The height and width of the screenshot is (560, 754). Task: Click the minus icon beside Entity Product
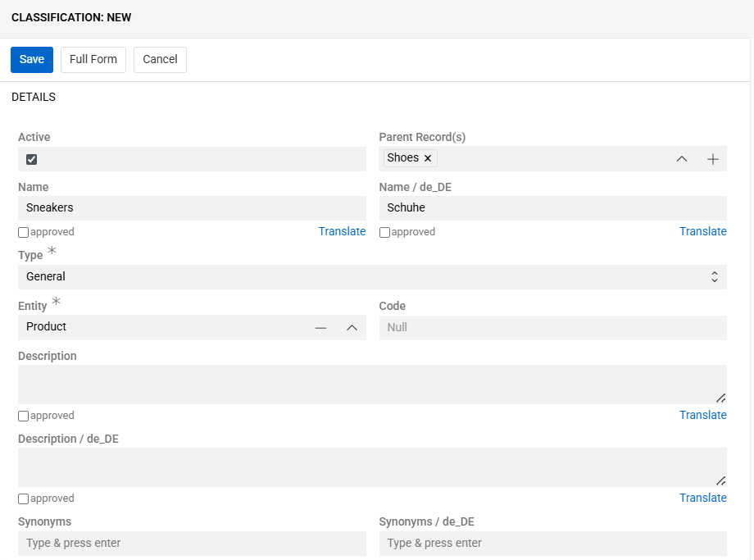320,327
